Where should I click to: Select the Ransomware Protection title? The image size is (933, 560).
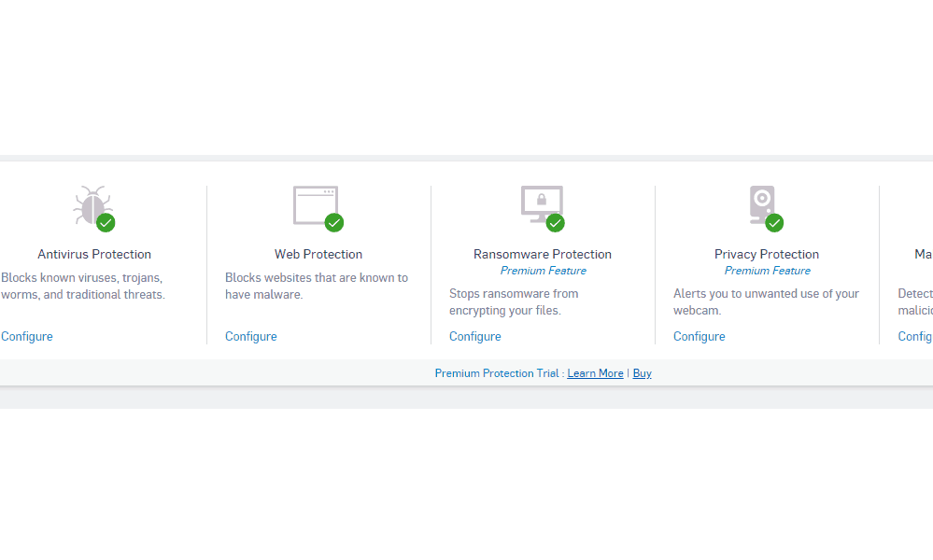click(x=543, y=255)
